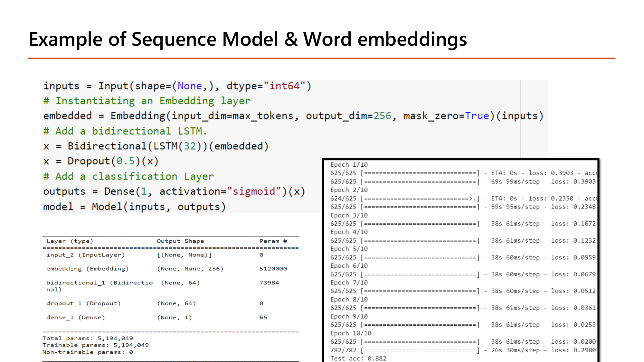Click the 'embedded = Embedding(input_dim=max_tokens...' line
Viewport: 644px width, 362px height.
pos(293,116)
